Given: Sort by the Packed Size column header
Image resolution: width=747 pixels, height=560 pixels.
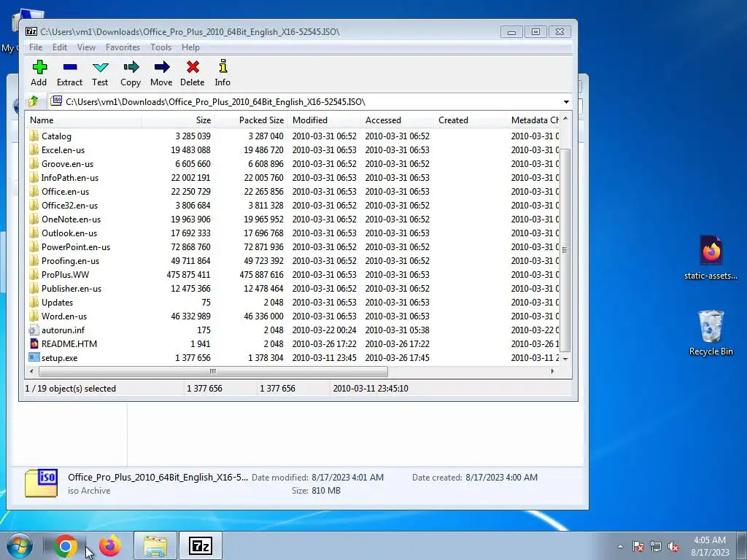Looking at the screenshot, I should click(252, 120).
